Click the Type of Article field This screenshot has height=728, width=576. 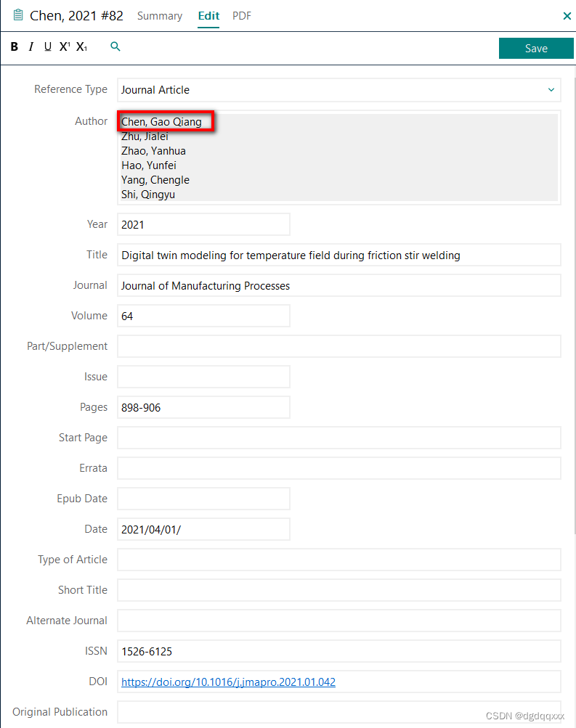coord(338,560)
